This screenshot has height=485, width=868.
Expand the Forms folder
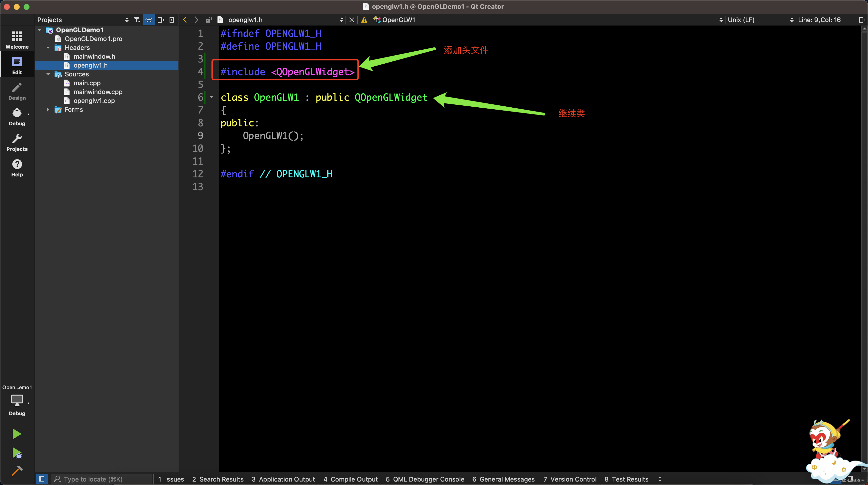click(48, 110)
